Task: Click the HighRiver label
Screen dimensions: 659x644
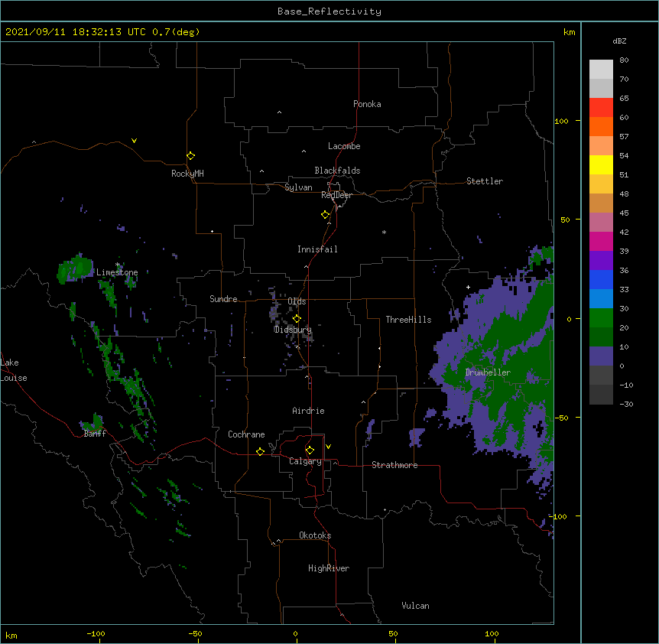Action: click(329, 568)
